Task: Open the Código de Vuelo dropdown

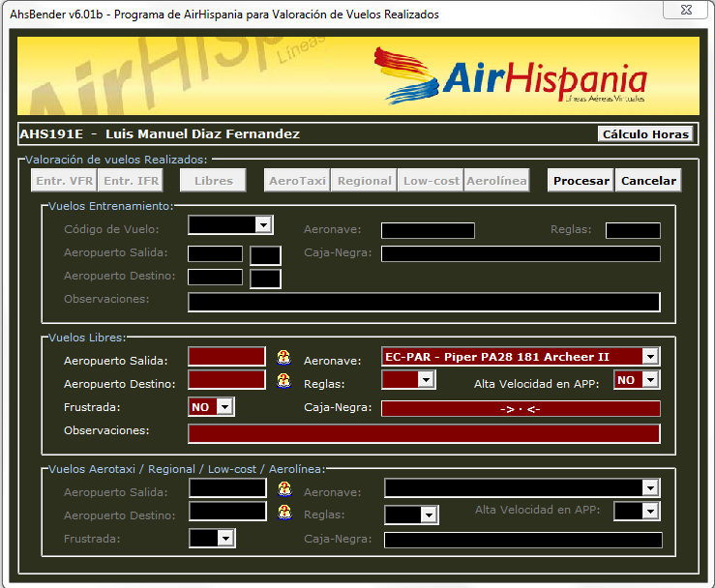Action: tap(262, 225)
